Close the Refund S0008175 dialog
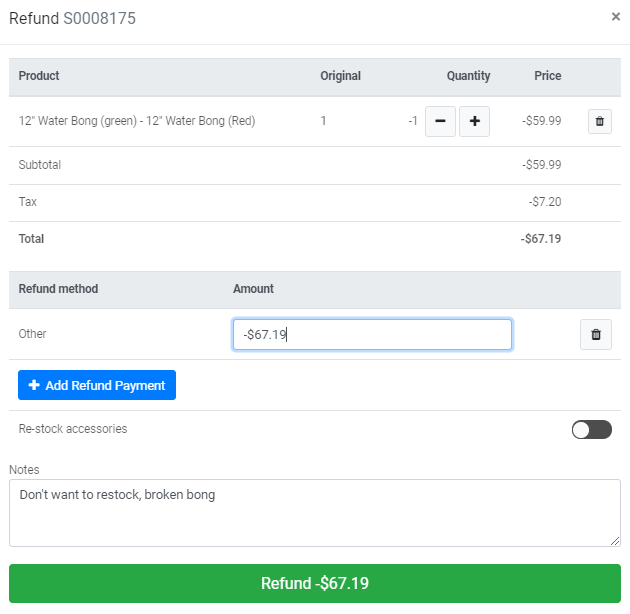 pos(615,17)
